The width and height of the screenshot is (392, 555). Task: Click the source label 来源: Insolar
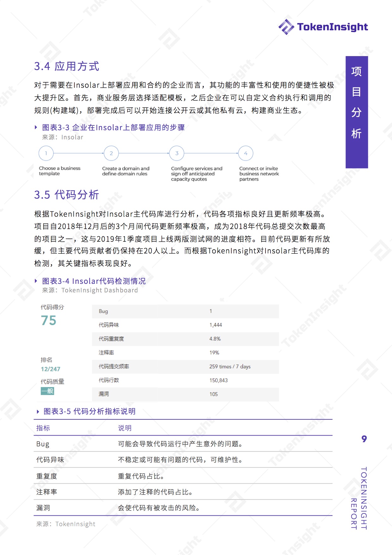(x=63, y=137)
